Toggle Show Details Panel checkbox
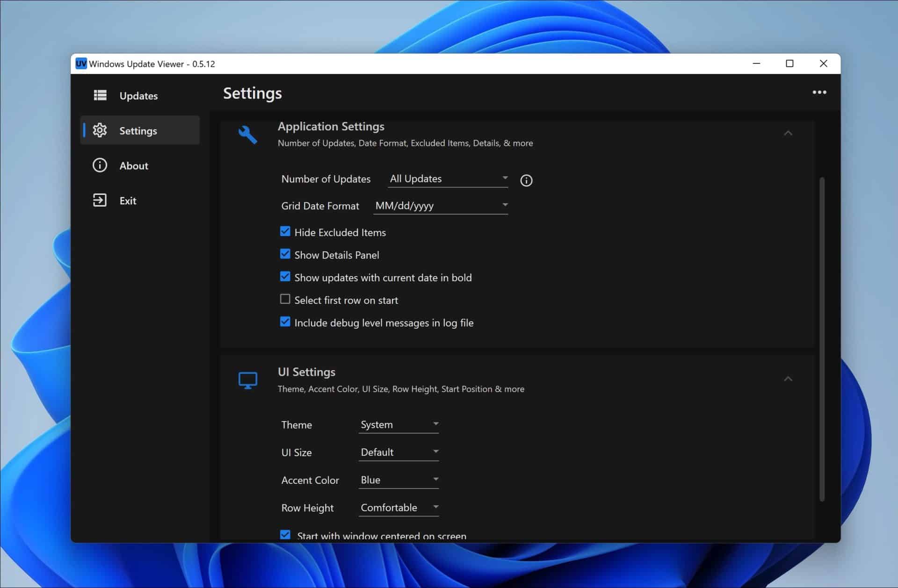Screen dimensions: 898x588 point(285,254)
